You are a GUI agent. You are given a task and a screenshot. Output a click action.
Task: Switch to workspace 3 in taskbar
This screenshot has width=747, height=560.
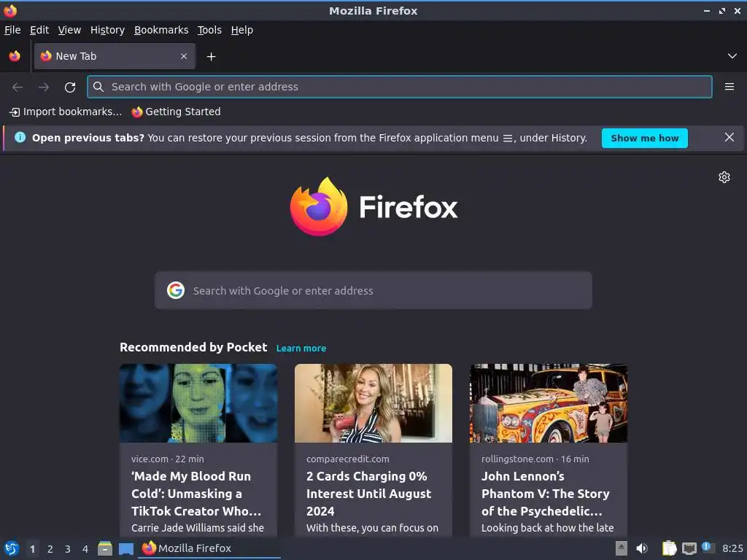(68, 549)
